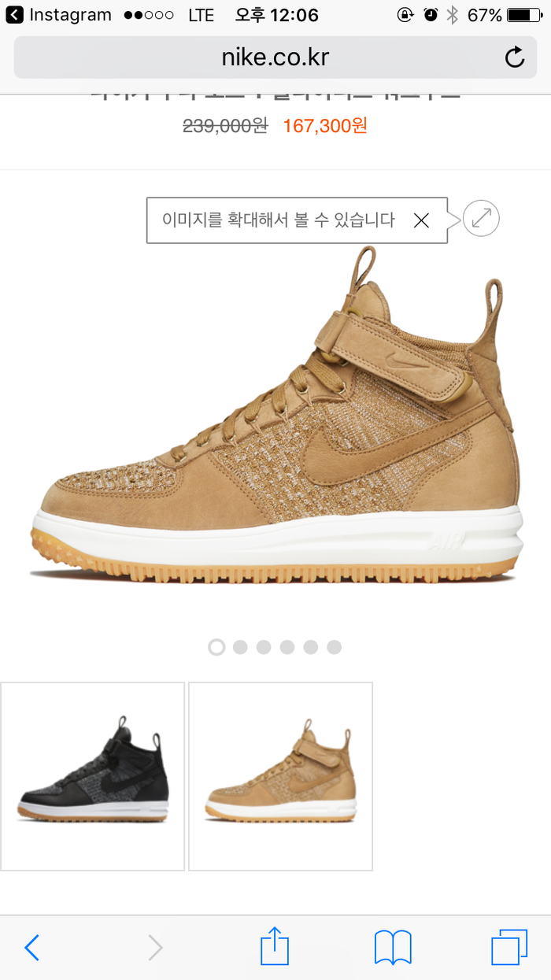Select the first image carousel dot
This screenshot has width=551, height=980.
pos(216,647)
